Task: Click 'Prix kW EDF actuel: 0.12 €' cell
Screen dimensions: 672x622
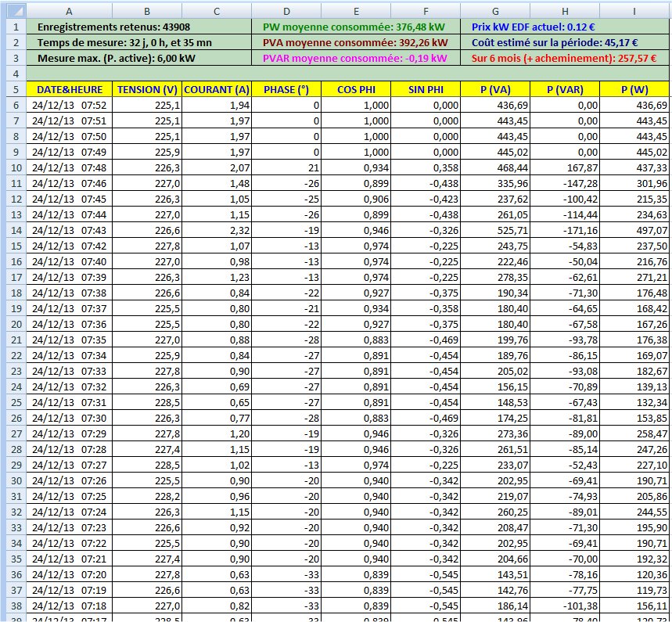Action: click(565, 27)
